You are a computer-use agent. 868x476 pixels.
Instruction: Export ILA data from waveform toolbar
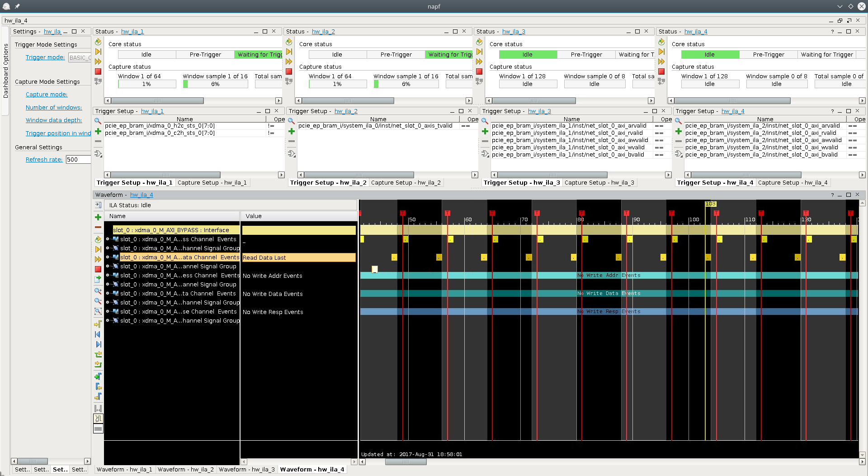click(98, 280)
